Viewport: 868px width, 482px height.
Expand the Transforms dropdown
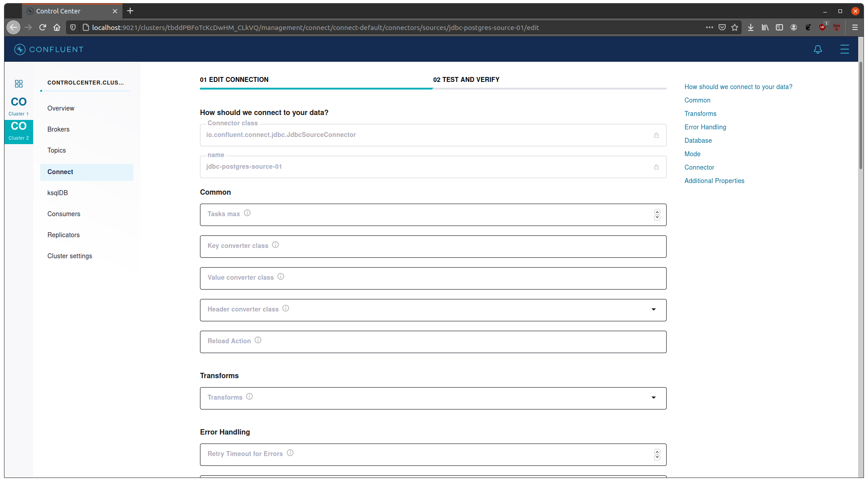654,397
